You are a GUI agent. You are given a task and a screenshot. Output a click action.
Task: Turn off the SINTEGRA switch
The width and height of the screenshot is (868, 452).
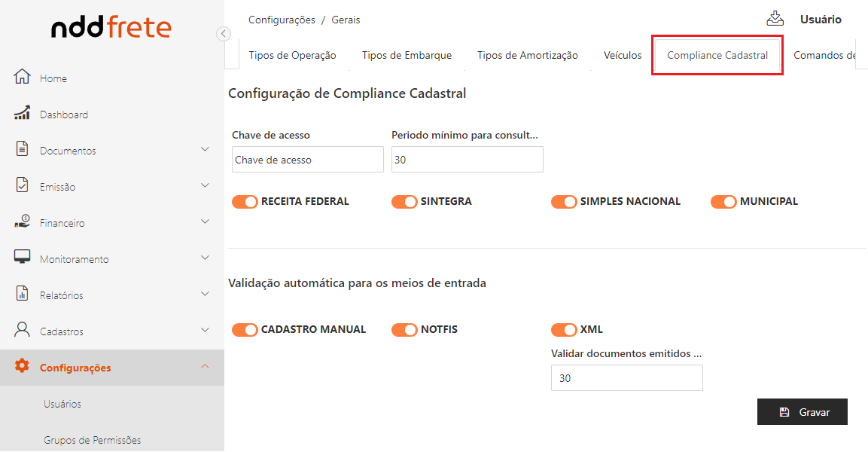(404, 202)
